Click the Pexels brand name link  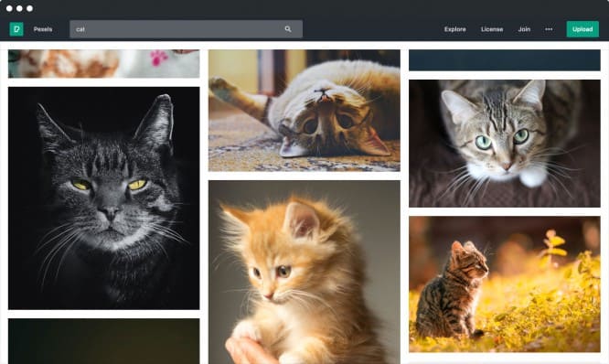click(43, 29)
